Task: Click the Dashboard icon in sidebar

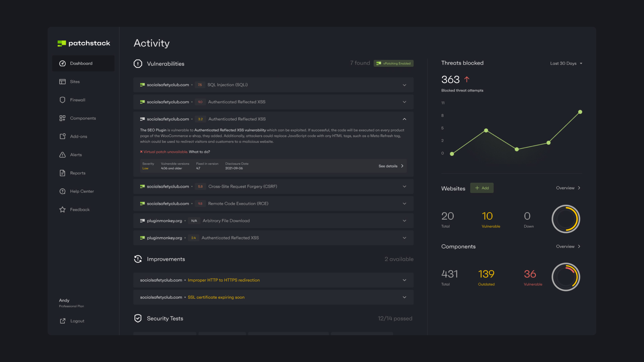Action: click(62, 63)
